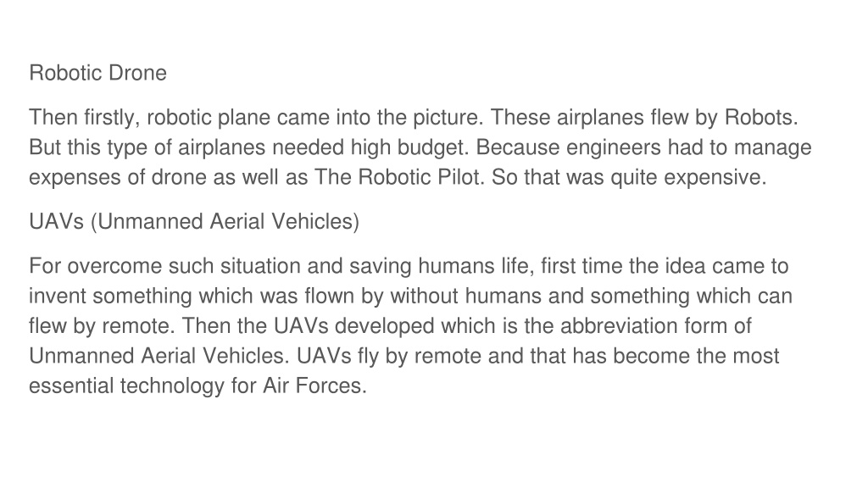Viewport: 868px width, 488px height.
Task: Click the 'Robotic Drone' heading
Action: coord(98,73)
